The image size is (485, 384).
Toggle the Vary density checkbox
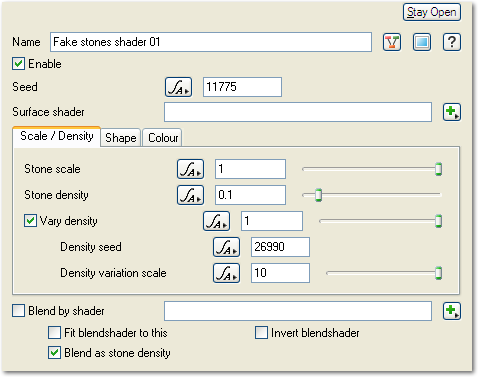(x=30, y=221)
